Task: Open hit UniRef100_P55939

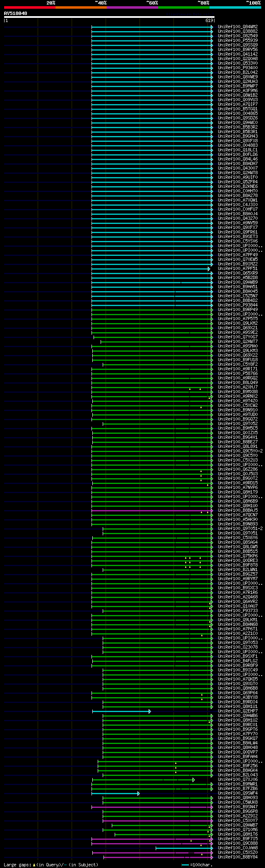Action: tap(238, 41)
